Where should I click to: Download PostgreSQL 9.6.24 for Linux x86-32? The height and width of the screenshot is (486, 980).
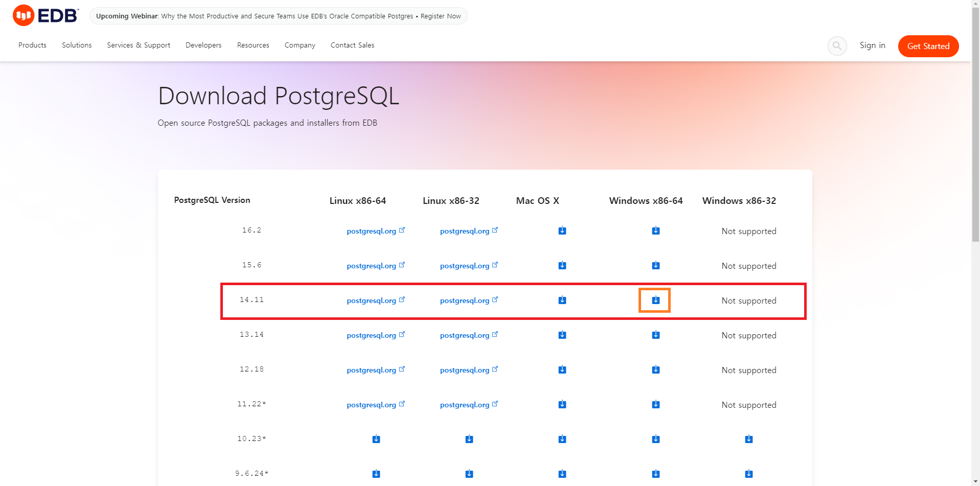[x=469, y=474]
